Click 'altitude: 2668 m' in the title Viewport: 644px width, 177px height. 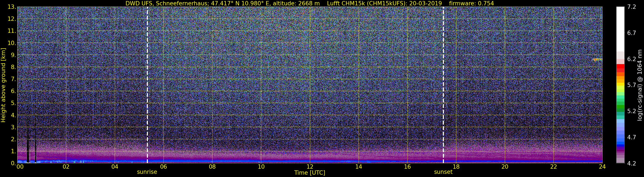click(296, 3)
